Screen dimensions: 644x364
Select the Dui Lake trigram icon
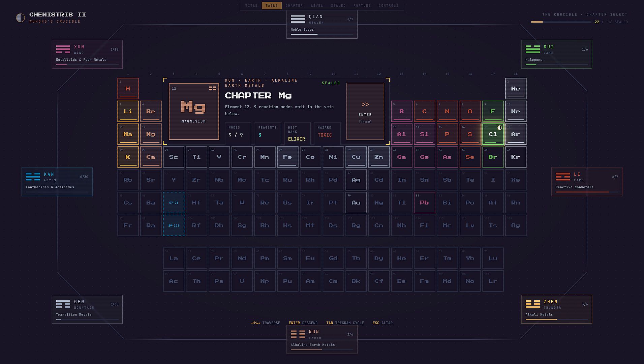tap(533, 49)
